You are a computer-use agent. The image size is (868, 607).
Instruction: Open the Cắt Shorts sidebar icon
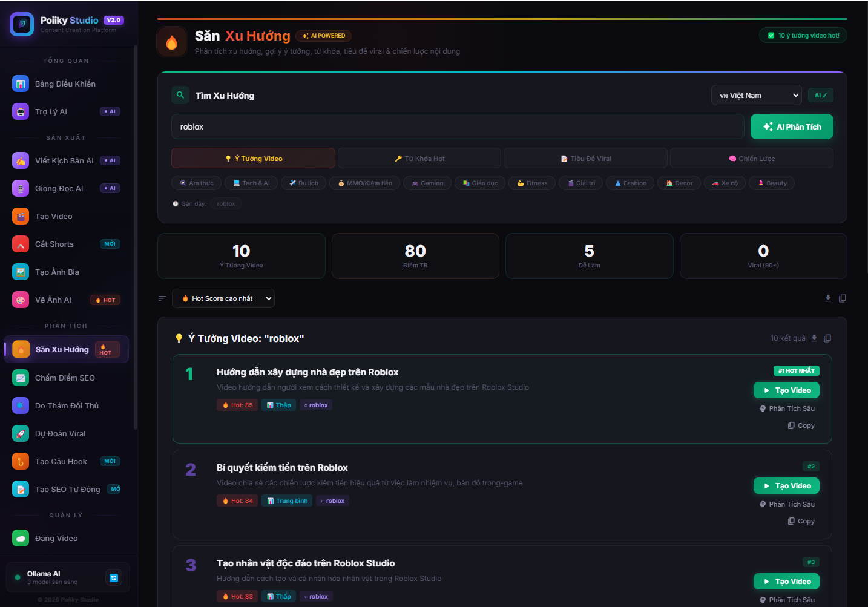coord(21,244)
